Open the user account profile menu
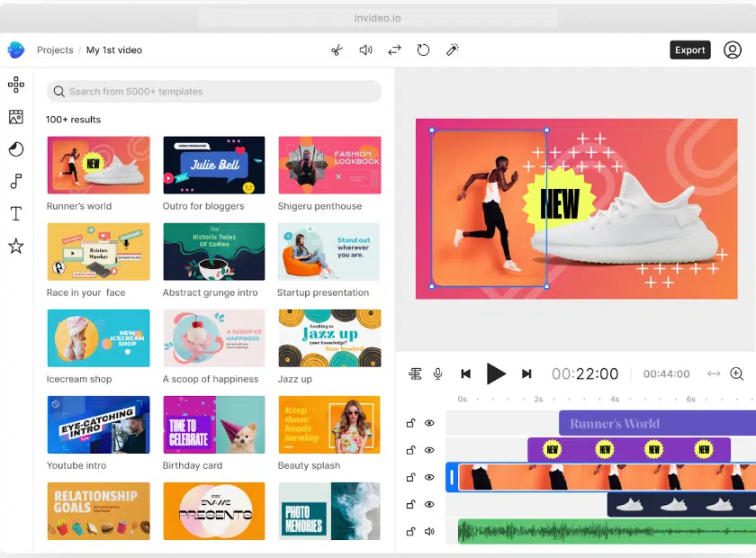756x558 pixels. pos(733,50)
